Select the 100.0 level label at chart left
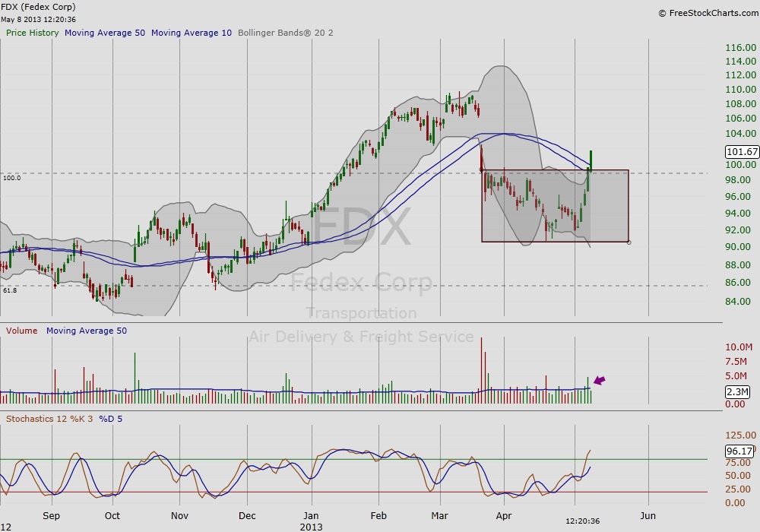The width and height of the screenshot is (760, 532). point(12,178)
